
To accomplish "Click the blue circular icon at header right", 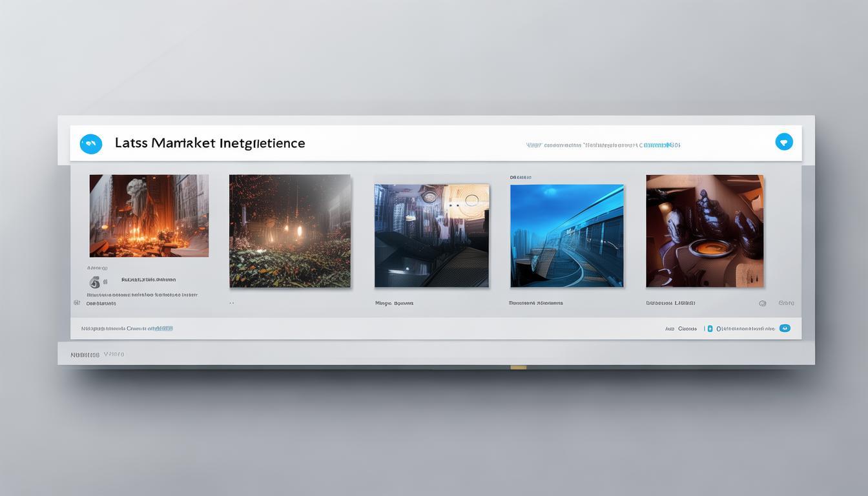I will click(x=783, y=142).
